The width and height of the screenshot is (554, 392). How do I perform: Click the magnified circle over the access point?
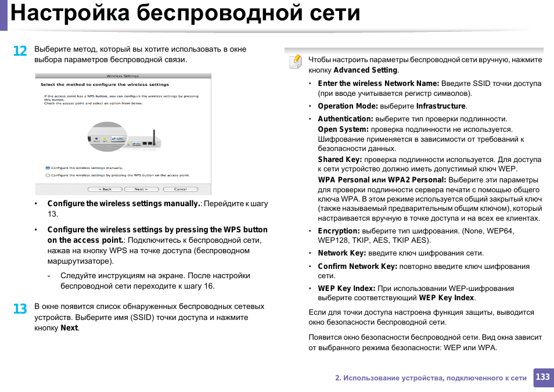[x=106, y=135]
